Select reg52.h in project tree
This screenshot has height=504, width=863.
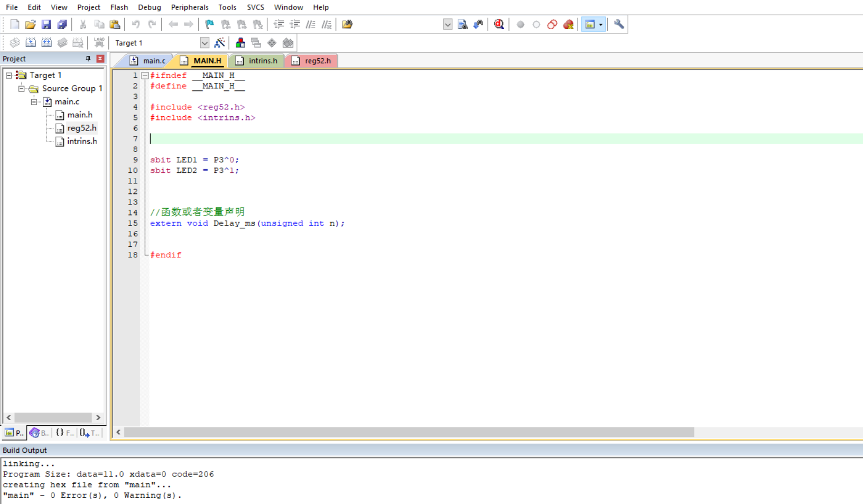click(82, 128)
